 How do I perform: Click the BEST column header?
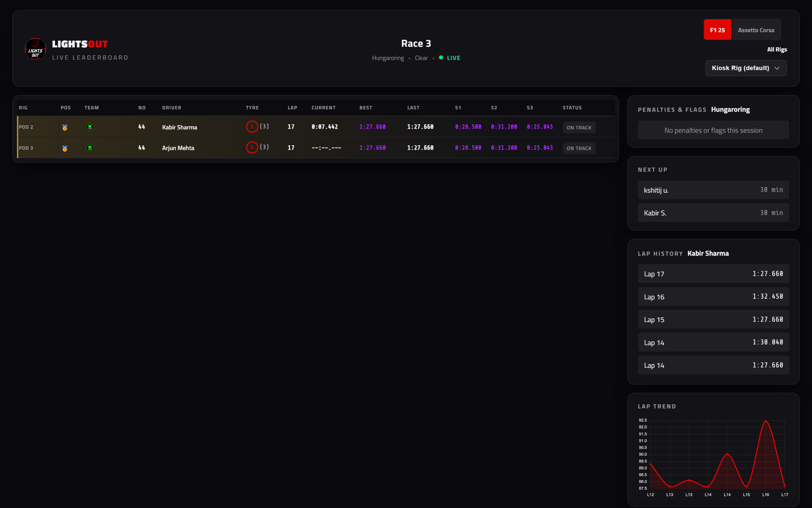pyautogui.click(x=366, y=108)
